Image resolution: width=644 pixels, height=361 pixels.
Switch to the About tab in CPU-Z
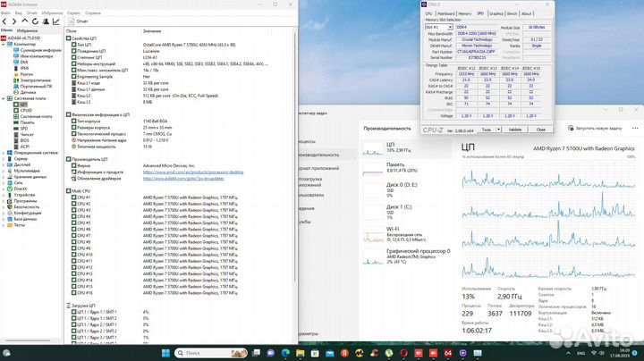(527, 13)
